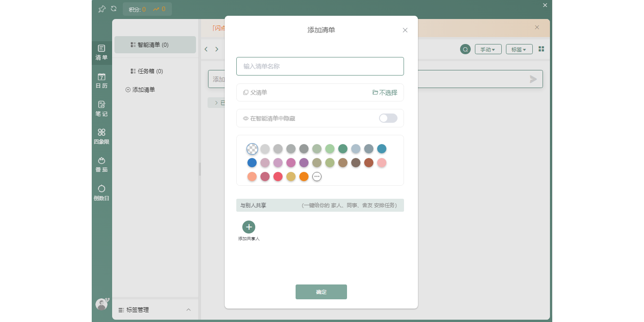The height and width of the screenshot is (322, 644).
Task: Switch to grid layout view icon
Action: [541, 49]
